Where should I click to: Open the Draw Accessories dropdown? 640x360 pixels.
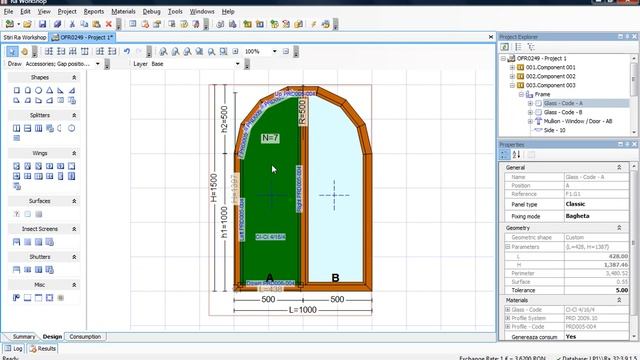point(98,64)
